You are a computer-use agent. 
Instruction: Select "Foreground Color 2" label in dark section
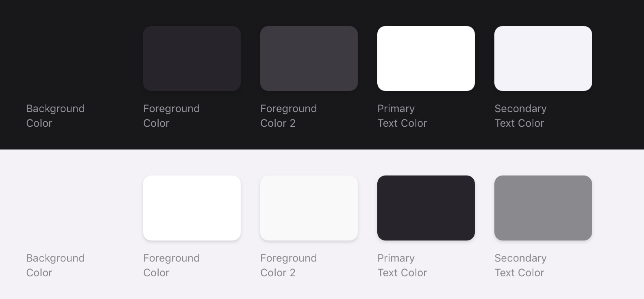[x=288, y=116]
